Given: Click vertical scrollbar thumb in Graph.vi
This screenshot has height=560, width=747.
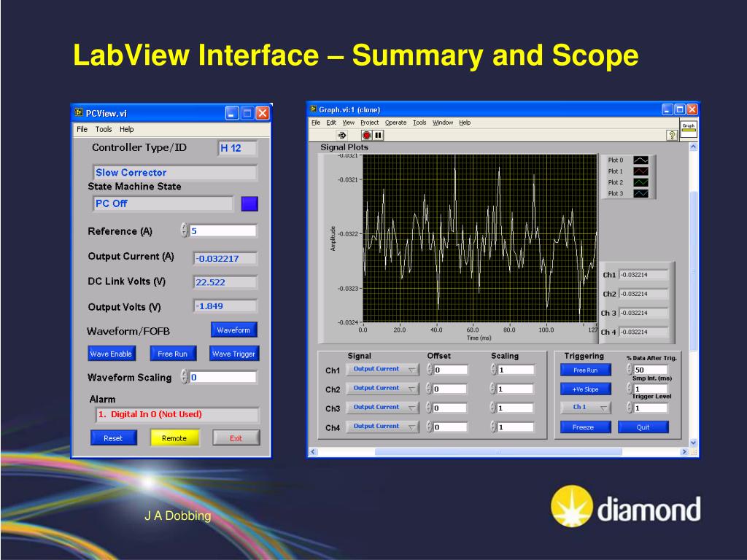Looking at the screenshot, I should pos(694,271).
